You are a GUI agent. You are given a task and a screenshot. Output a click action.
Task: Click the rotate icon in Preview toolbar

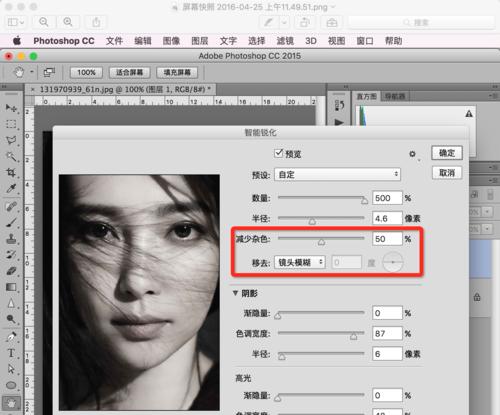pyautogui.click(x=305, y=22)
